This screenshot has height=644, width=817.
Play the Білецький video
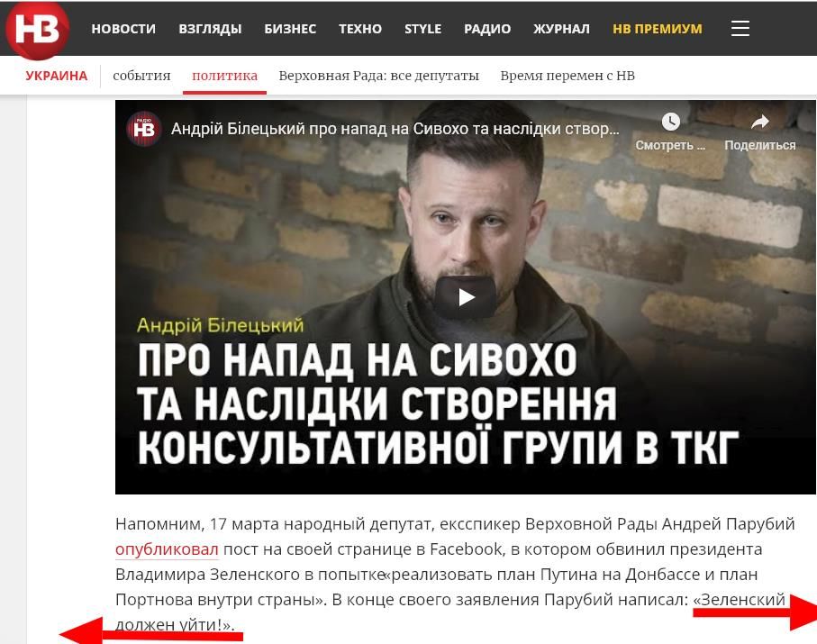[466, 297]
